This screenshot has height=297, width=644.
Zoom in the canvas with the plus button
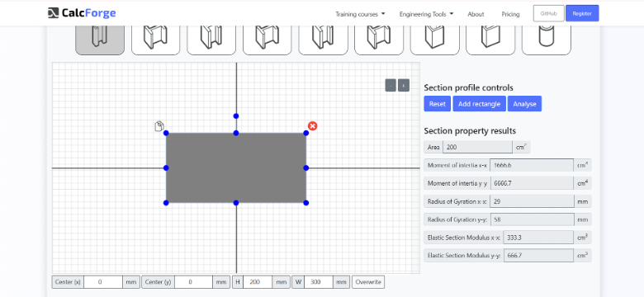(x=404, y=85)
